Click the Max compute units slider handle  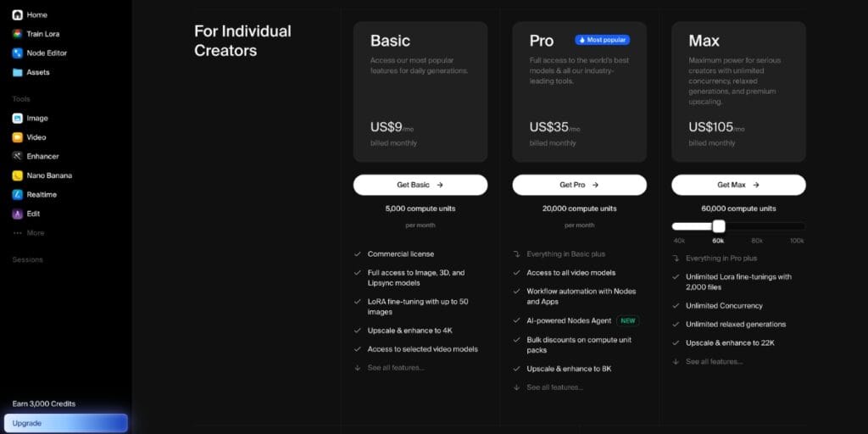[x=719, y=226]
